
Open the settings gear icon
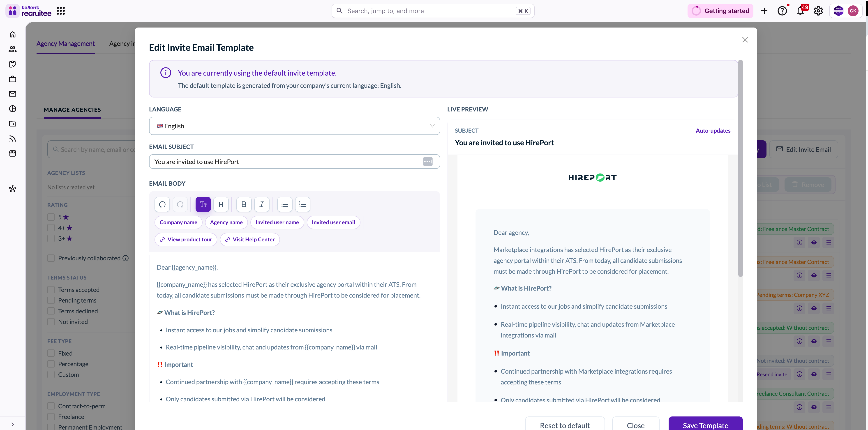click(818, 11)
